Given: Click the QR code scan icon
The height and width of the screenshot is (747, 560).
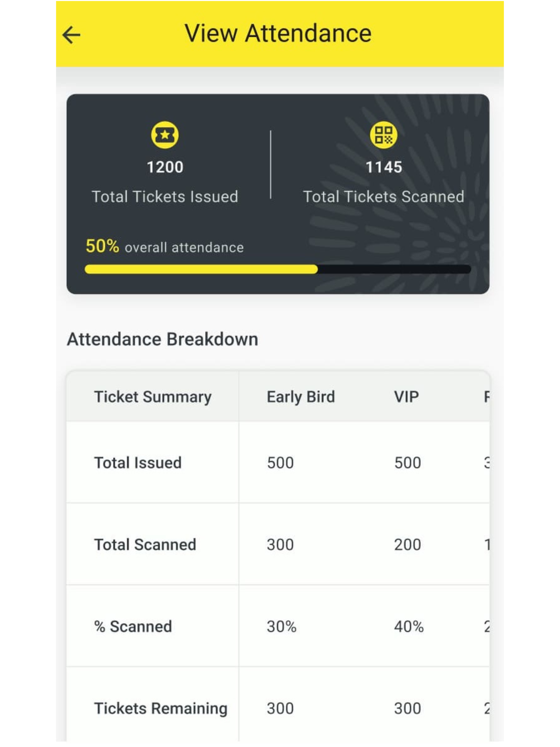Looking at the screenshot, I should coord(383,135).
